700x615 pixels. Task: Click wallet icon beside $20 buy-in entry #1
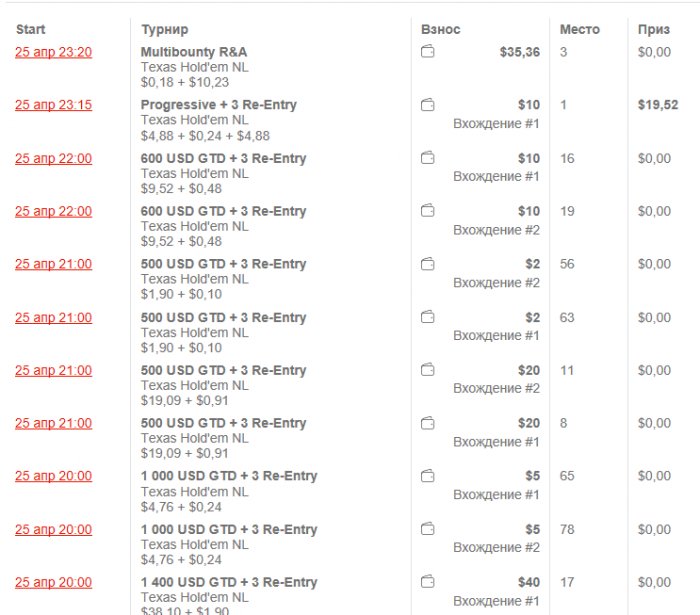[x=427, y=423]
